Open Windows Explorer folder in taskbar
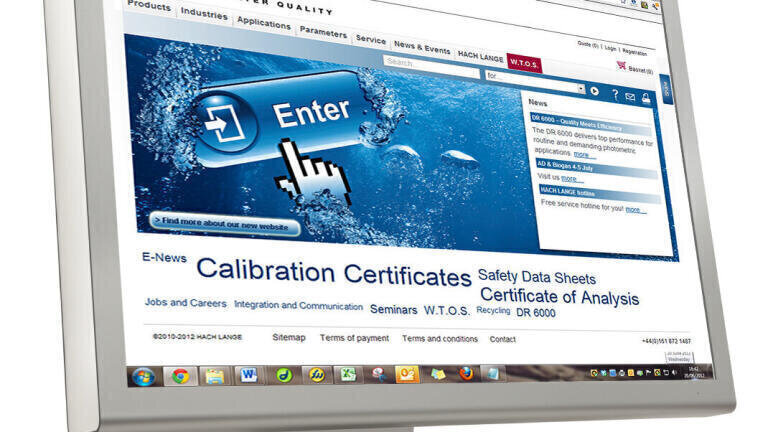768x432 pixels. [x=215, y=376]
